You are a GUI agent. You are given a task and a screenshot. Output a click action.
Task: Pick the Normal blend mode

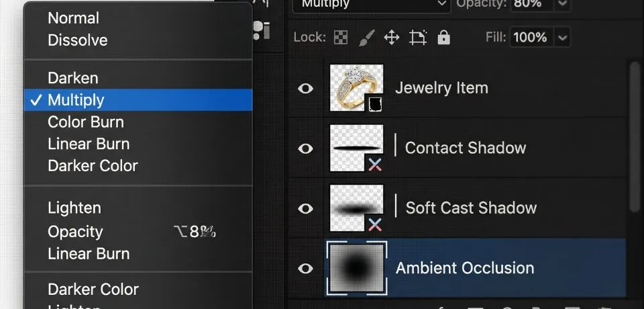[73, 18]
